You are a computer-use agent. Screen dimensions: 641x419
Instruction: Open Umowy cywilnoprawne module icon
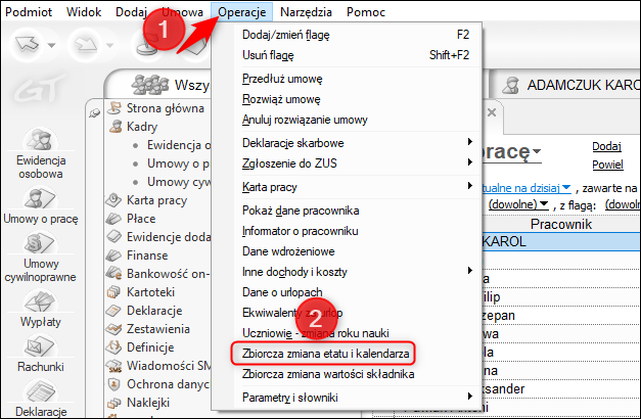tap(40, 258)
